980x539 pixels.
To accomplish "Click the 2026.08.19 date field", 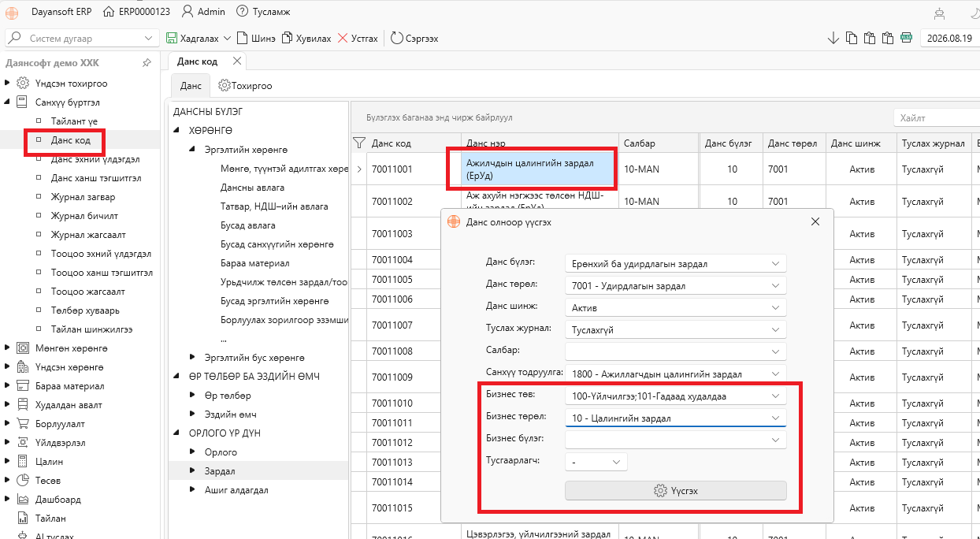I will [949, 38].
